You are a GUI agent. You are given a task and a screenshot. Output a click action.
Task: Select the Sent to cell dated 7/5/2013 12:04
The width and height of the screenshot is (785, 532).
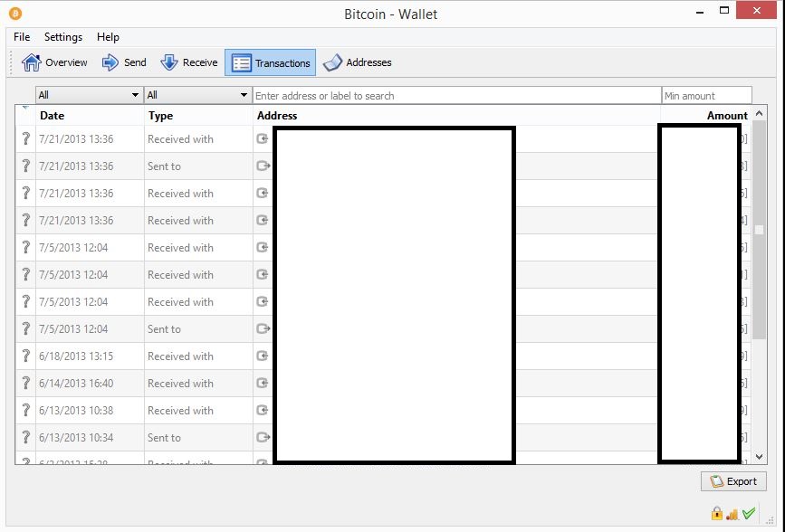click(198, 328)
